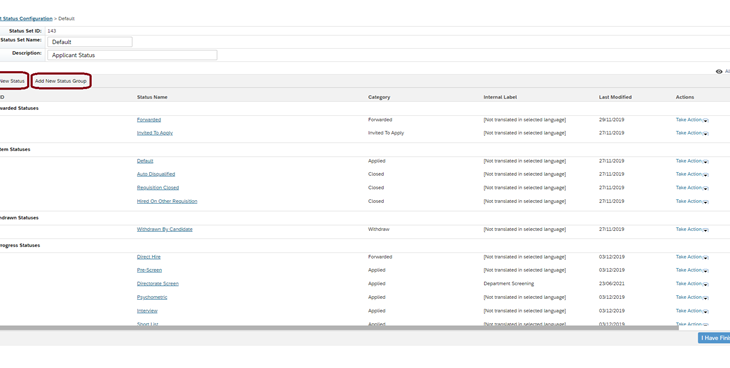Click the horizontal scrollbar at bottom
Screen dimensions: 730x368
(339, 328)
